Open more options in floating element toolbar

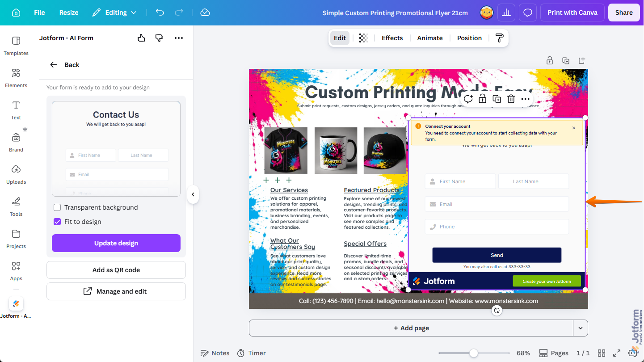(x=526, y=99)
